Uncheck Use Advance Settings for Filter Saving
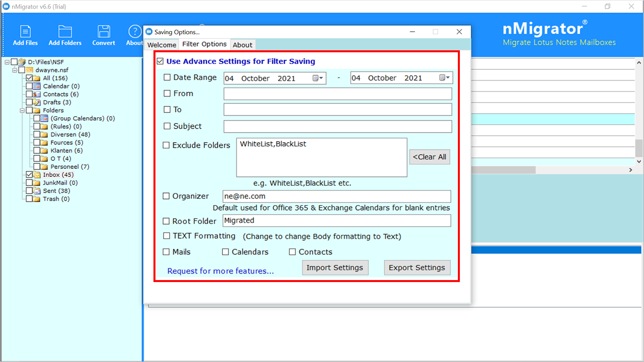644x362 pixels. (160, 61)
